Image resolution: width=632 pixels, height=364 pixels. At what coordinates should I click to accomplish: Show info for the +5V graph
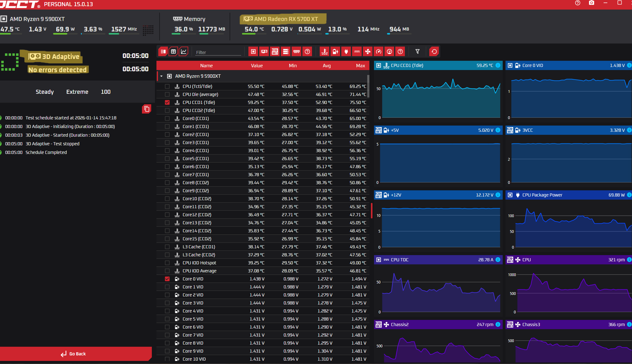click(498, 130)
